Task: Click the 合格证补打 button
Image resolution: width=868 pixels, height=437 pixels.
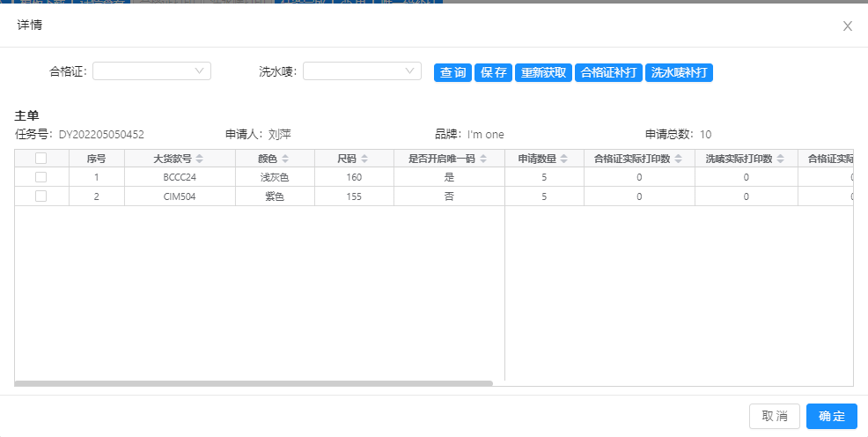Action: [x=608, y=73]
